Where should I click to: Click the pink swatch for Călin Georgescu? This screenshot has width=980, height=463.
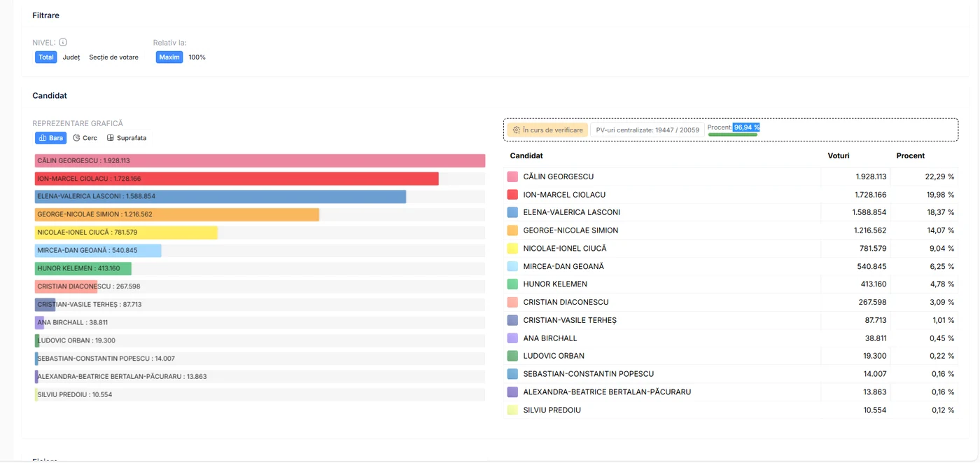[x=512, y=177]
